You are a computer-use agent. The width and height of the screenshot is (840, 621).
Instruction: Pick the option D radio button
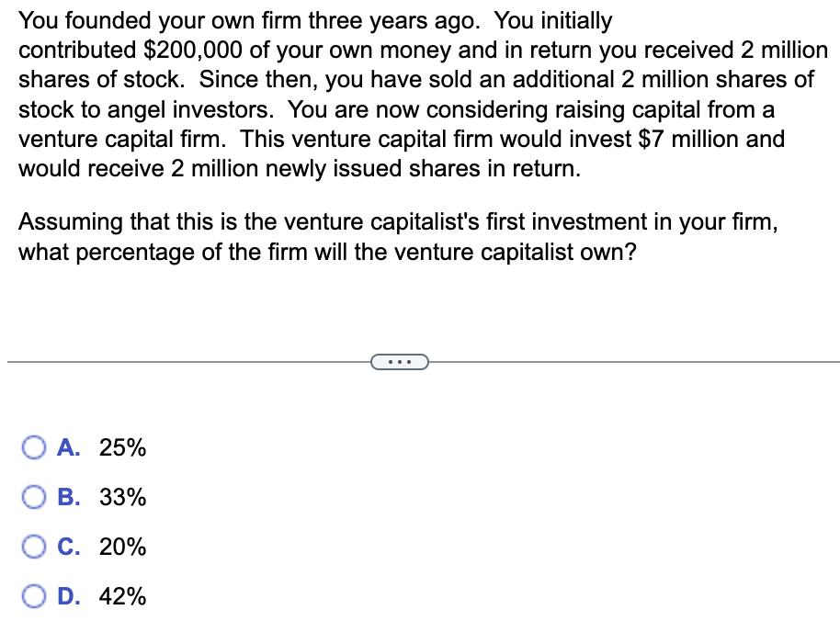[x=34, y=596]
